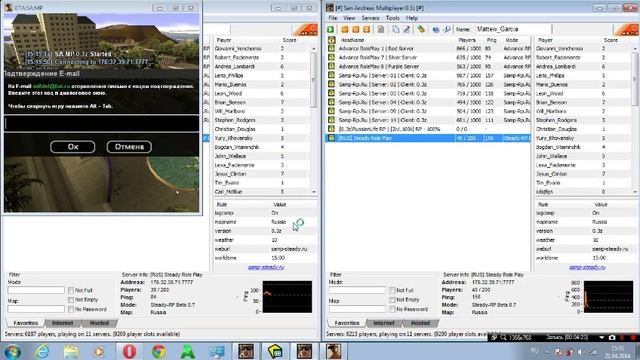Click the first orange server toolbar icon
This screenshot has height=360, width=640.
[345, 29]
